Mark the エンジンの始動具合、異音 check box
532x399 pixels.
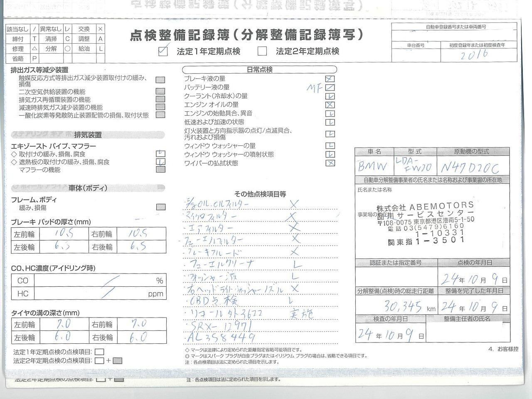pos(330,114)
